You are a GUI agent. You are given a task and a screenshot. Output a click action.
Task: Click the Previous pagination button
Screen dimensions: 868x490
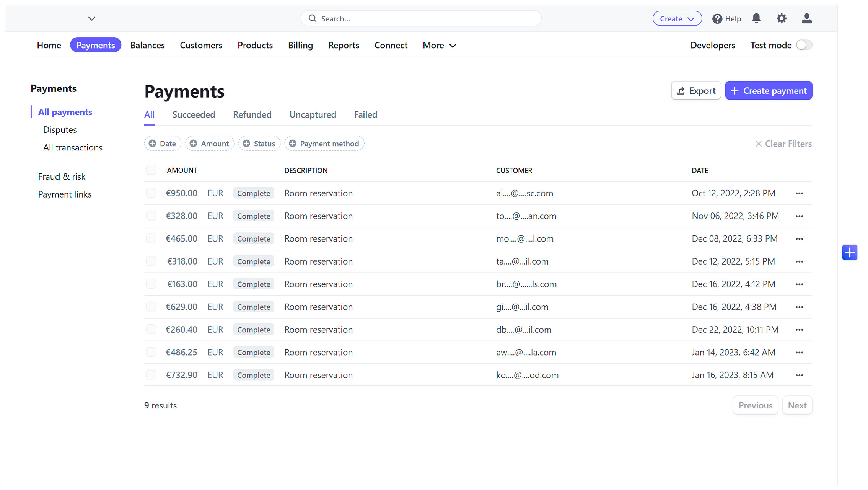pyautogui.click(x=756, y=405)
